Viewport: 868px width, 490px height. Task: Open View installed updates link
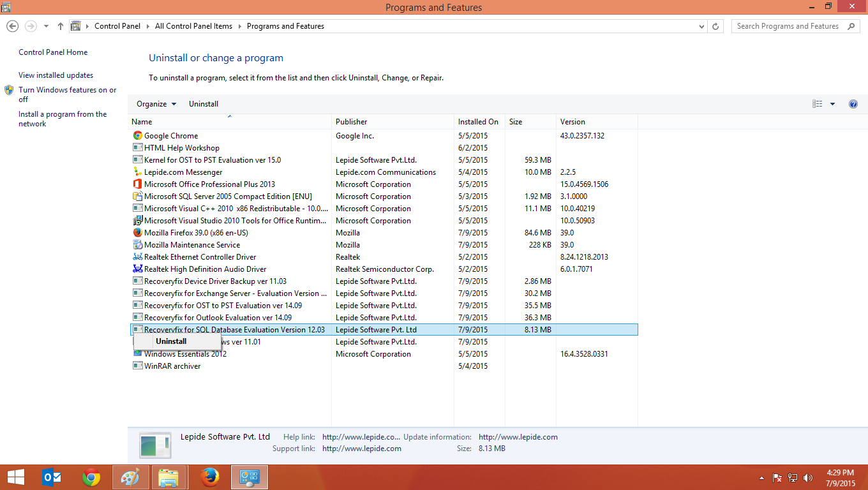(x=56, y=75)
